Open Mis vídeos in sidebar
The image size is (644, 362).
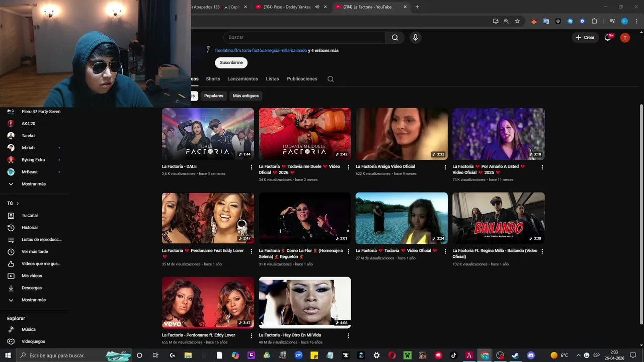32,276
